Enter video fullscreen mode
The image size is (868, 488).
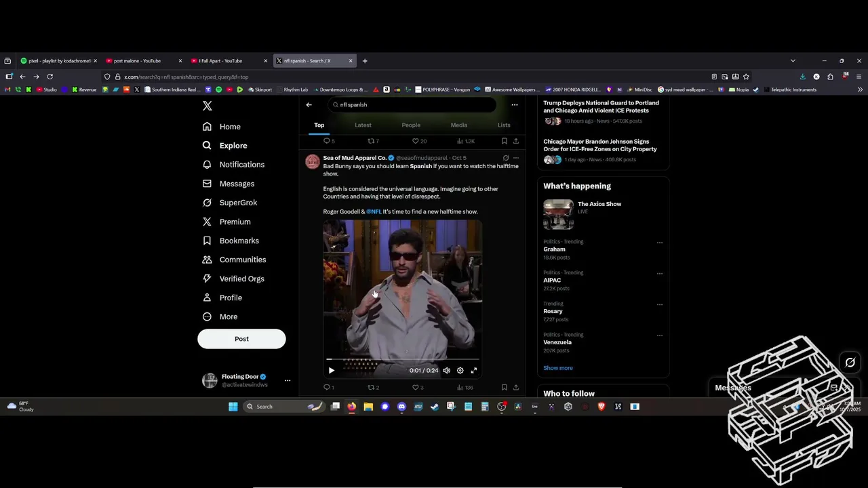click(474, 371)
